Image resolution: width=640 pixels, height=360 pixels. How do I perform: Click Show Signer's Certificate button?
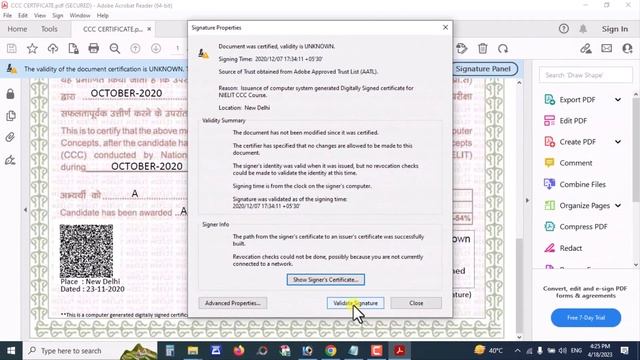[x=326, y=280]
